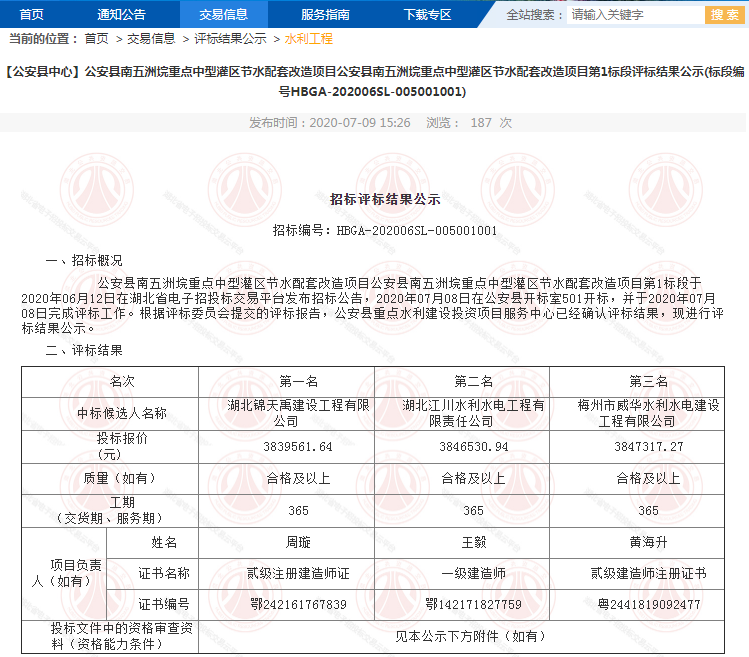Open 评标结果公示 breadcrumb link
The height and width of the screenshot is (657, 749).
(x=230, y=39)
